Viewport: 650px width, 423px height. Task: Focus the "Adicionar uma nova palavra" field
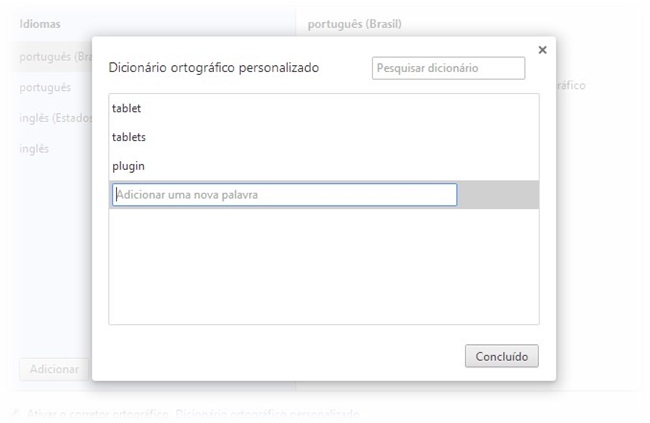click(x=284, y=194)
